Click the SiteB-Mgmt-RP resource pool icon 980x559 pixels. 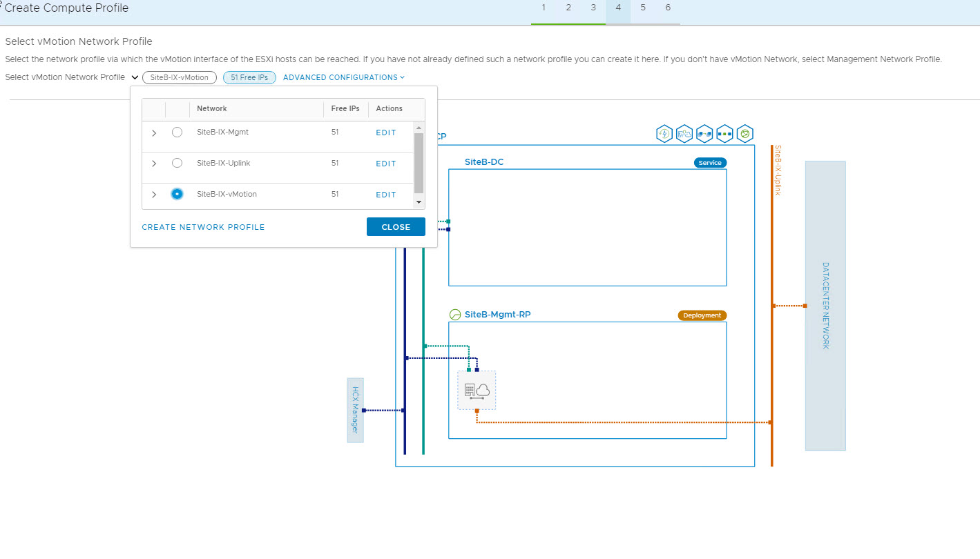coord(454,315)
